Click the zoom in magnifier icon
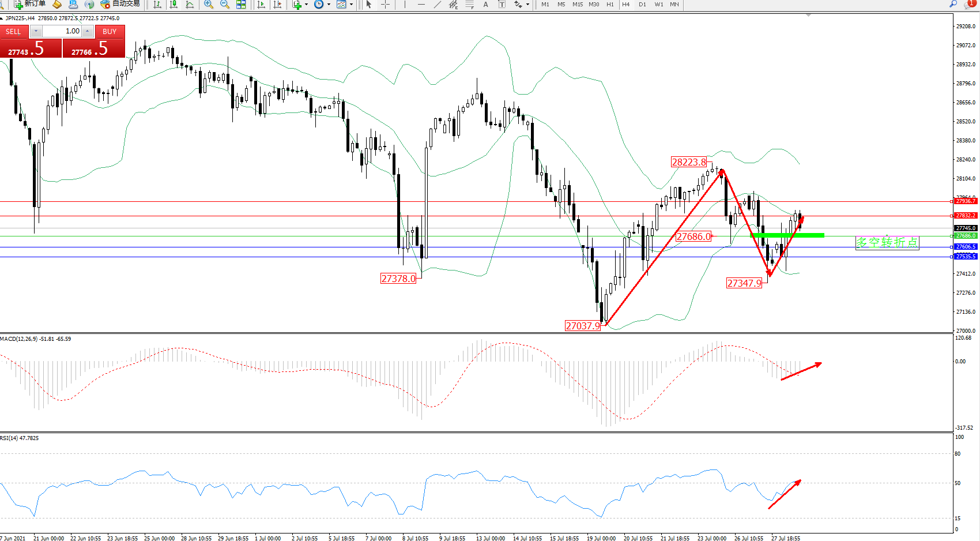 (x=209, y=4)
